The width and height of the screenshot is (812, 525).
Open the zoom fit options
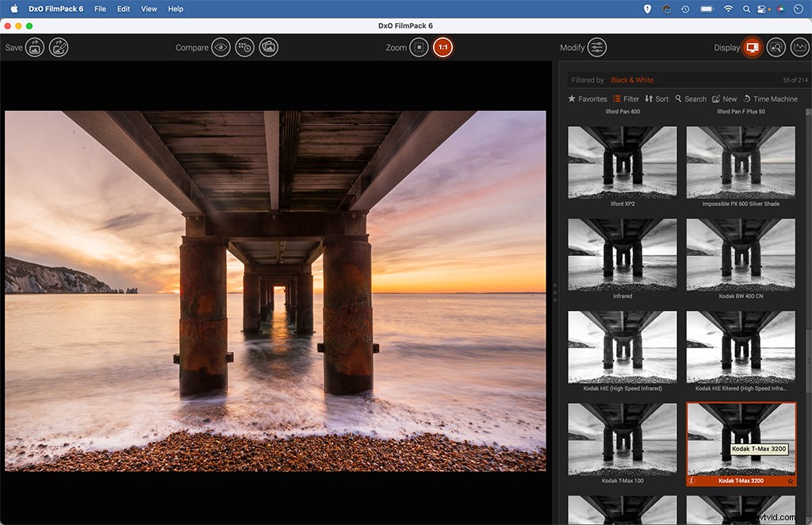(x=419, y=47)
